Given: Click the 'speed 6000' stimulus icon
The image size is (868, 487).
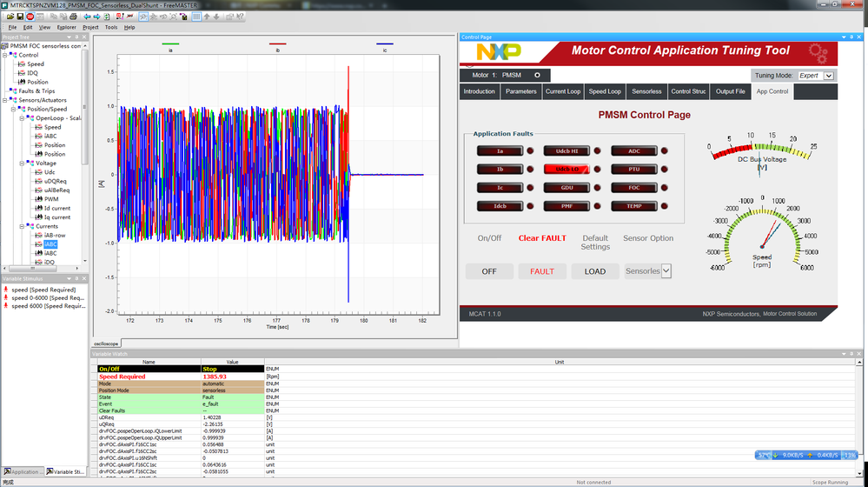Looking at the screenshot, I should point(6,306).
